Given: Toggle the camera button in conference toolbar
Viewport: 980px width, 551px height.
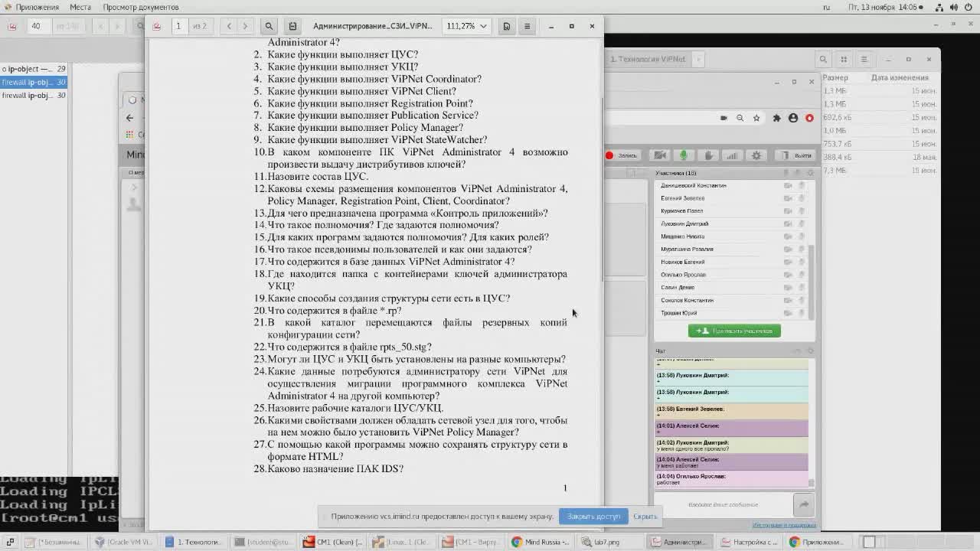Looking at the screenshot, I should click(660, 155).
